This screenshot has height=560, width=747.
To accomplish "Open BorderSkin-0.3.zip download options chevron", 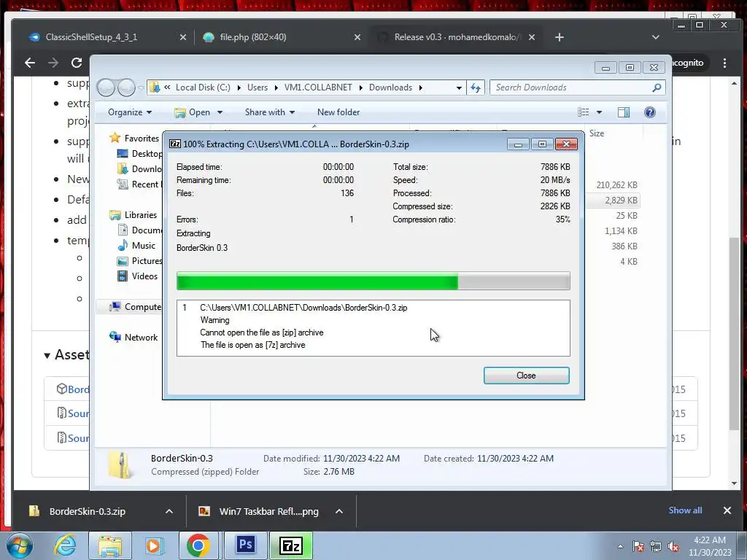I will pos(169,511).
